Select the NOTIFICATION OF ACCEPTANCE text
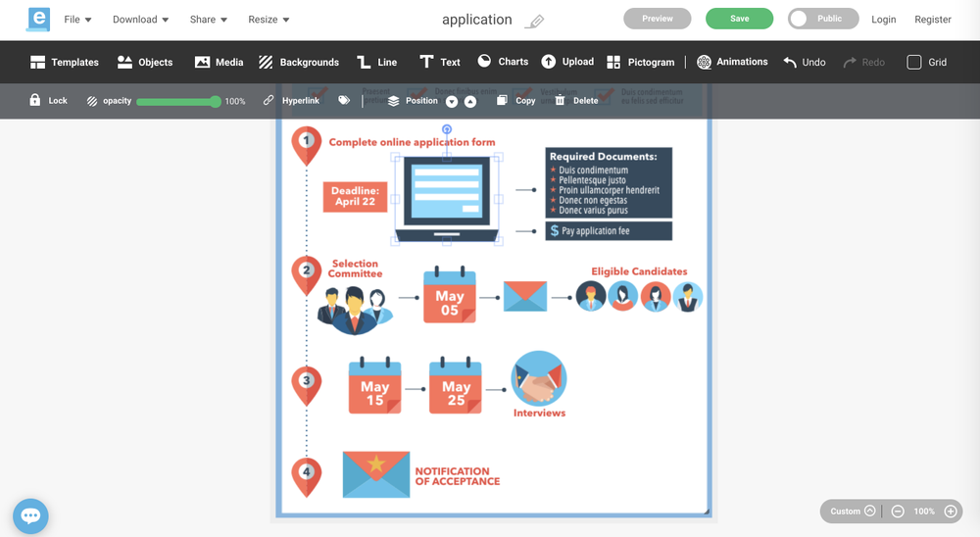Viewport: 980px width, 537px height. 458,476
